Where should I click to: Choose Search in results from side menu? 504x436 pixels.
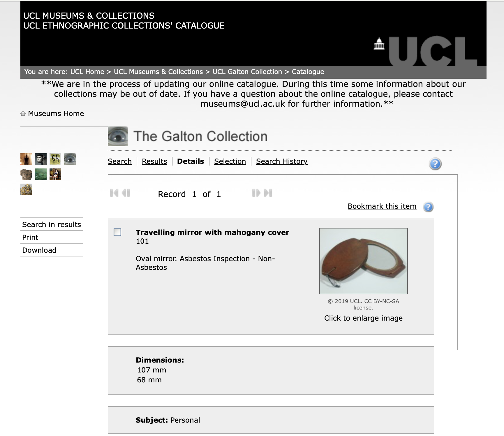tap(52, 224)
